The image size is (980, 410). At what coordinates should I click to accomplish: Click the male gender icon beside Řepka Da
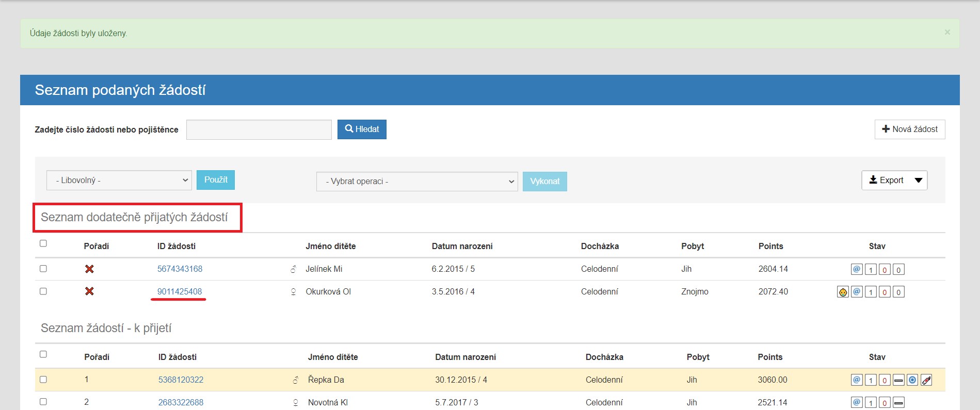tap(296, 380)
